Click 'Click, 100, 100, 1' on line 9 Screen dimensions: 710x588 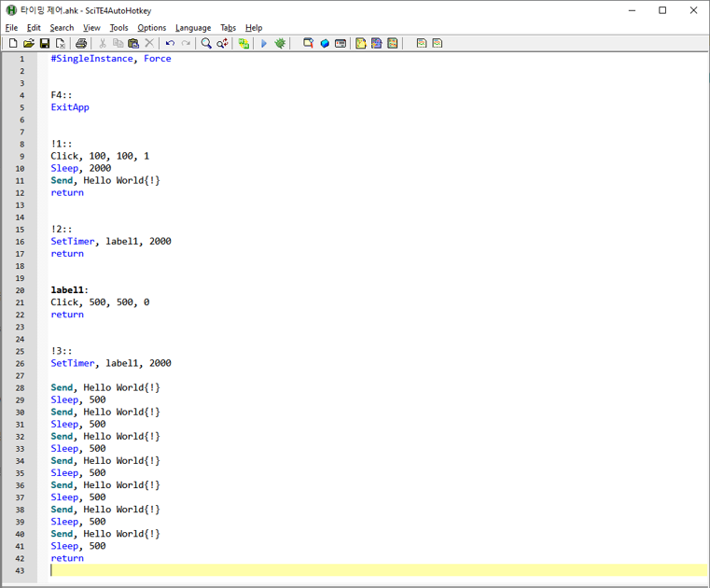pos(100,156)
